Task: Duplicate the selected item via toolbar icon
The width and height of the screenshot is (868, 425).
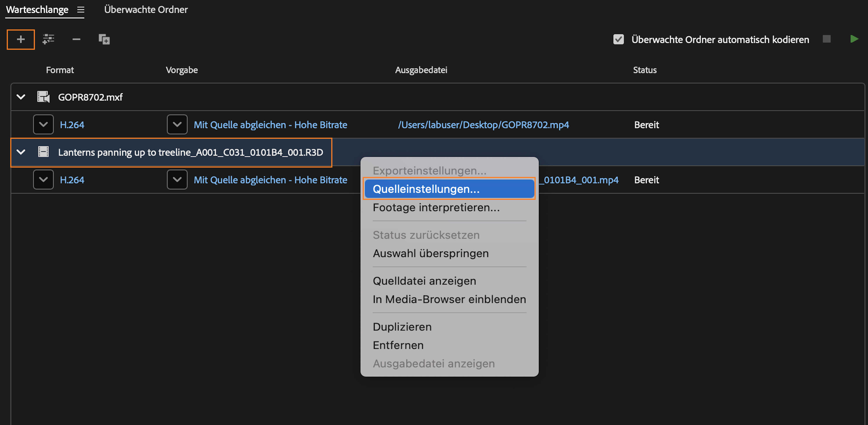Action: [104, 39]
